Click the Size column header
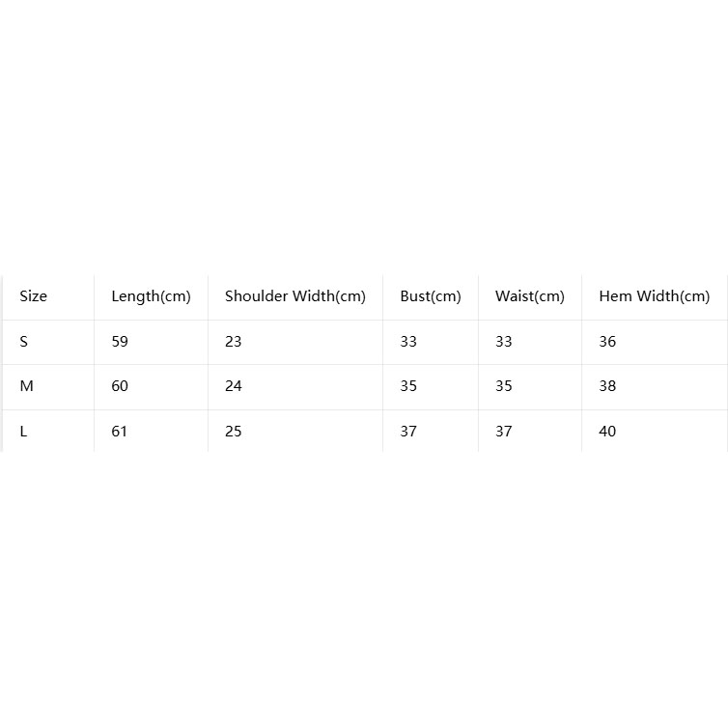The image size is (728, 728). point(33,296)
